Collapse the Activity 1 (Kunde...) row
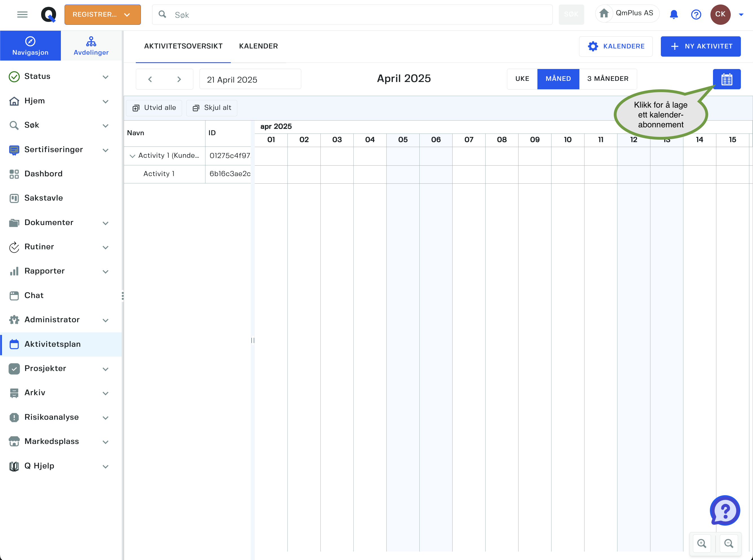 pos(132,156)
